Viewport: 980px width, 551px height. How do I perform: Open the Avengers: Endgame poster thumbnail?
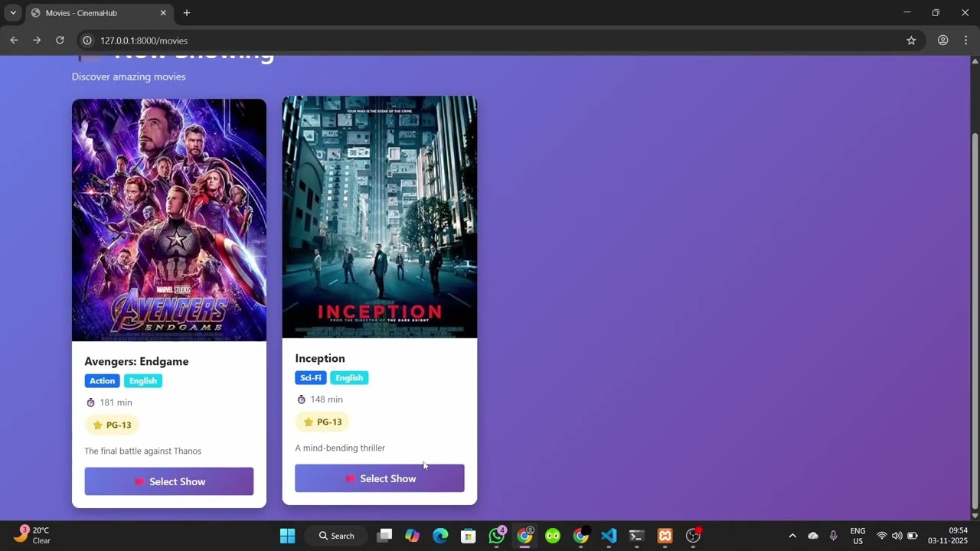(169, 220)
